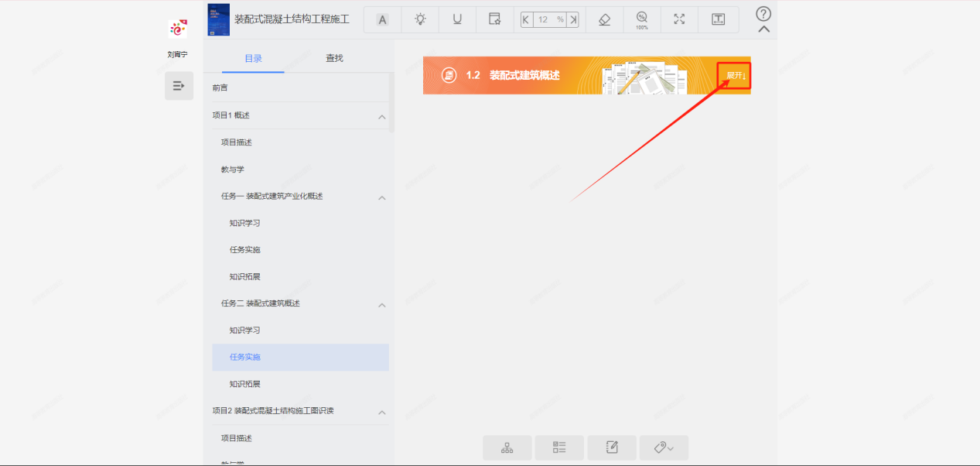Open the bookmark page icon in toolbar
Viewport: 980px width, 466px height.
coord(494,19)
